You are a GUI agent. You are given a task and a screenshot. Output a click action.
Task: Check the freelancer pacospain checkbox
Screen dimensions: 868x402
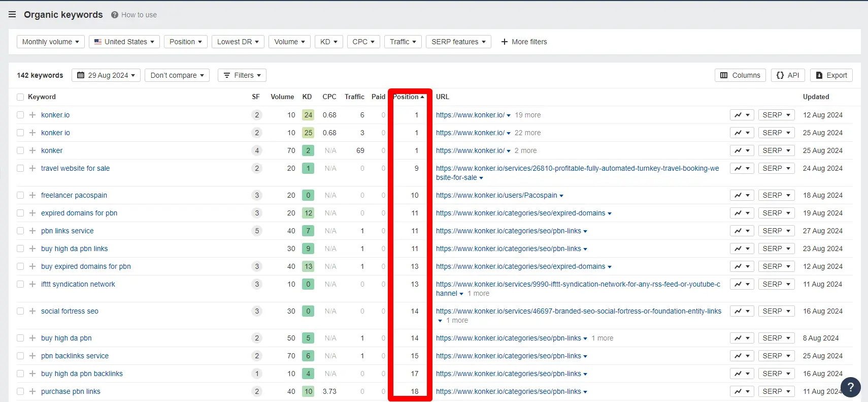tap(20, 195)
